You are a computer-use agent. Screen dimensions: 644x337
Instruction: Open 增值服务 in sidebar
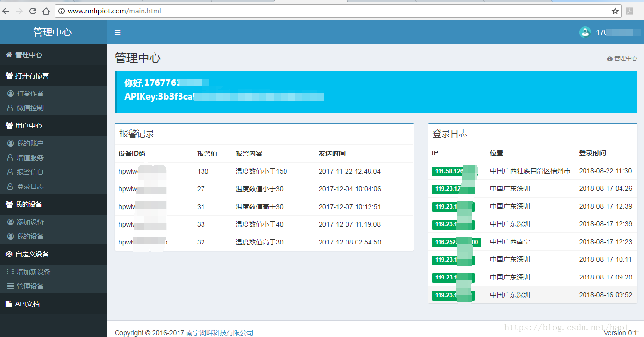point(54,158)
